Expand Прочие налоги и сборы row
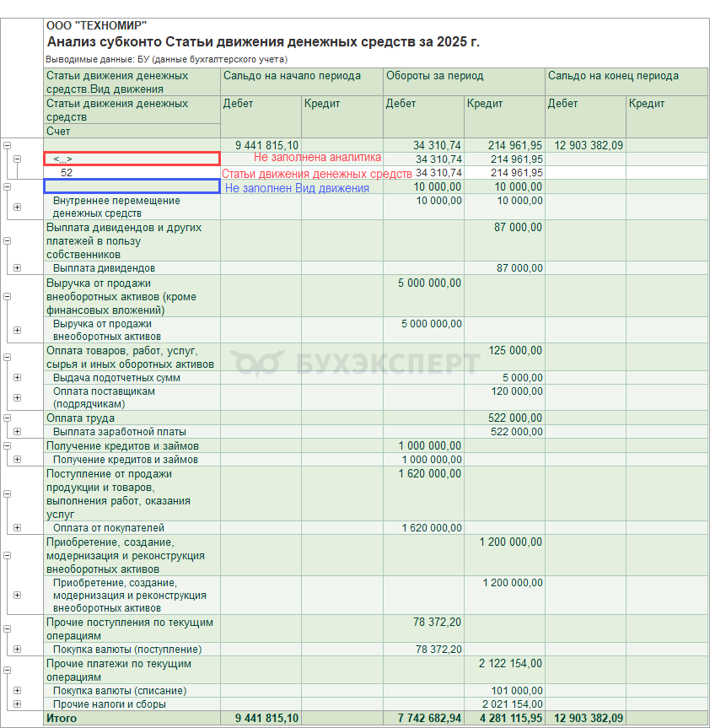This screenshot has height=728, width=710. click(17, 704)
